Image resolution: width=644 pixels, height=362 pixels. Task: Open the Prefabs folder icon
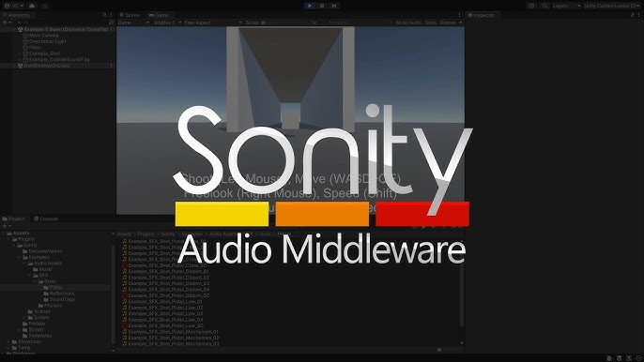(x=24, y=324)
